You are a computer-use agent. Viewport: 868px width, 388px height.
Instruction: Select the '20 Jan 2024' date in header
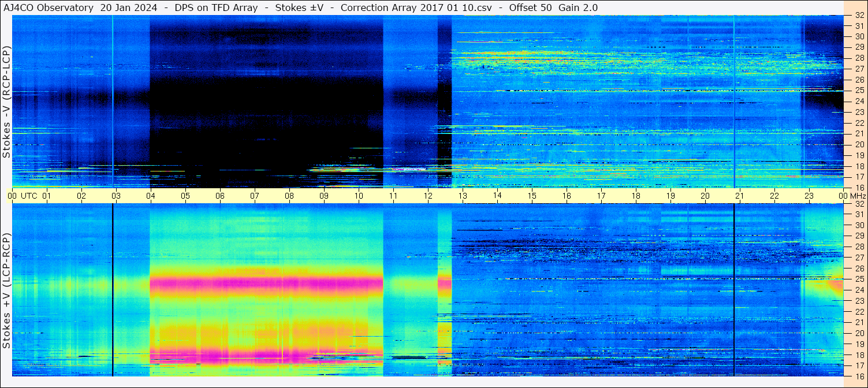[128, 8]
